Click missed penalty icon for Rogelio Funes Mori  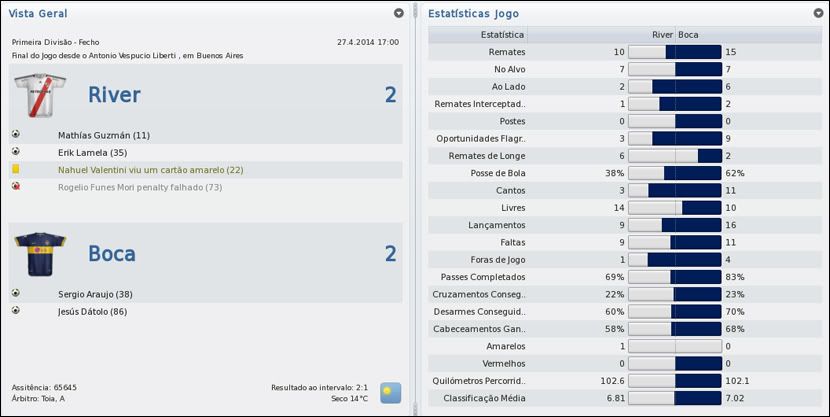[x=16, y=187]
